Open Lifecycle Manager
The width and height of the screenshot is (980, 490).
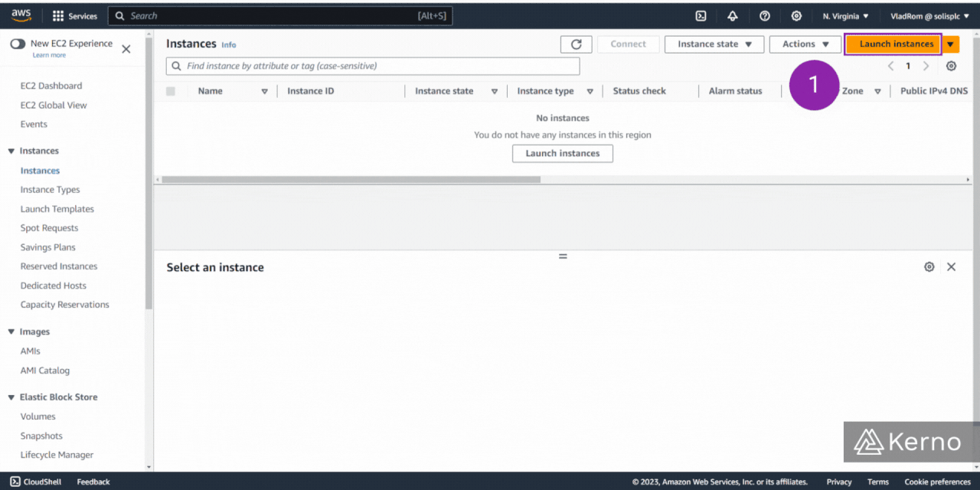coord(57,455)
